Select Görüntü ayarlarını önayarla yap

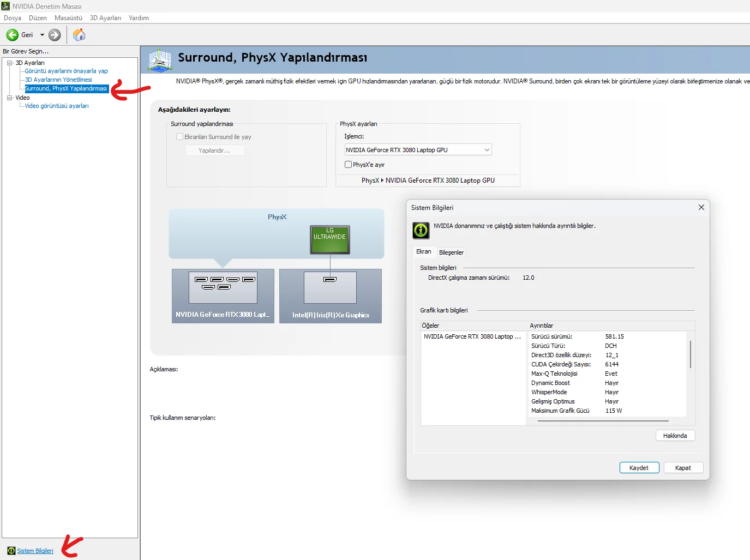66,71
